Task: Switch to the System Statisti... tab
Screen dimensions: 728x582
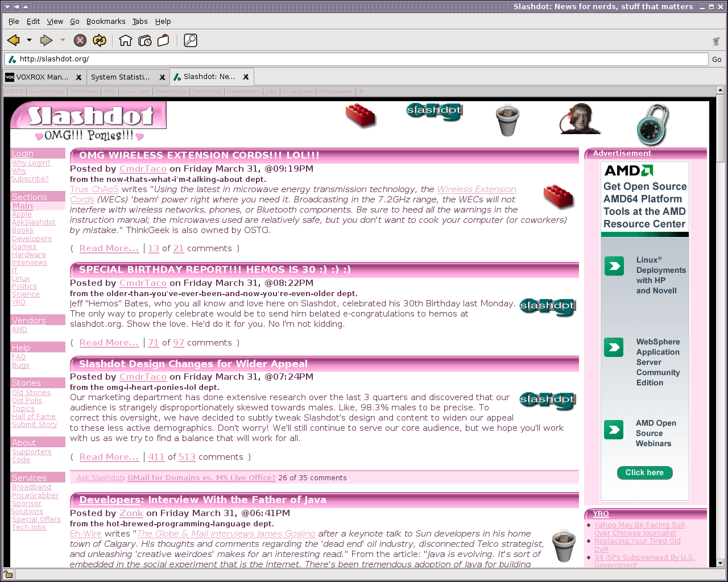Action: pos(127,77)
